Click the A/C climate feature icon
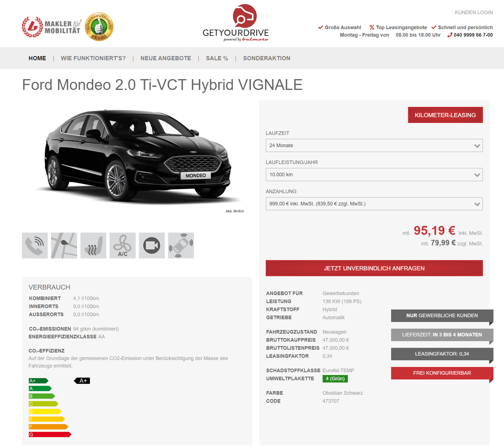Viewport: 504px width, 448px height. pyautogui.click(x=123, y=245)
